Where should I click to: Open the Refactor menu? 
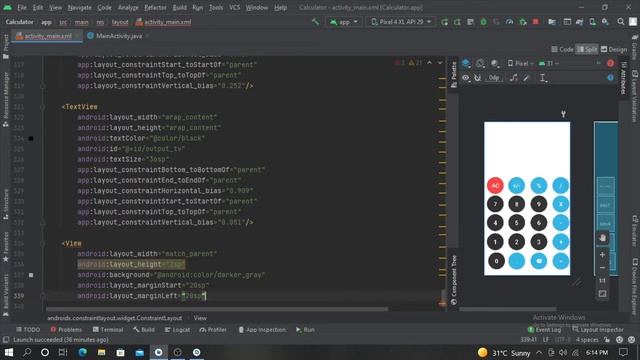(155, 7)
